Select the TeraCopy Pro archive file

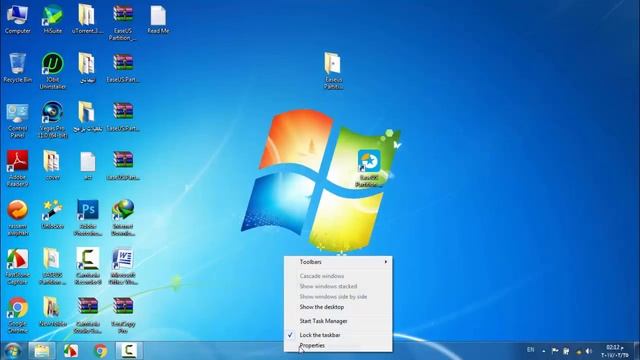pyautogui.click(x=123, y=315)
